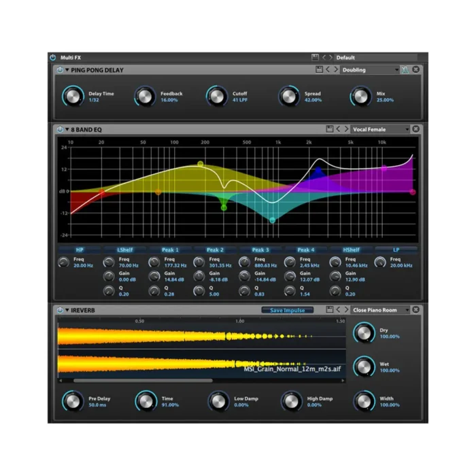Viewport: 476px width, 476px height.
Task: Remove the Ping Pong Delay effect with X icon
Action: click(415, 70)
